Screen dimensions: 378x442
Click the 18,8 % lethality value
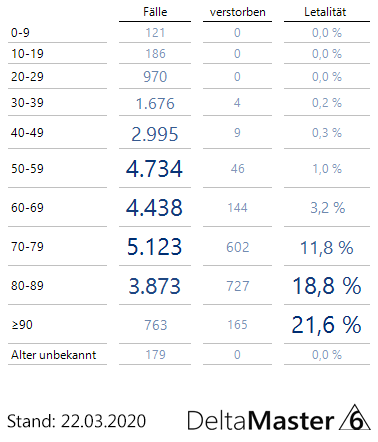click(327, 286)
